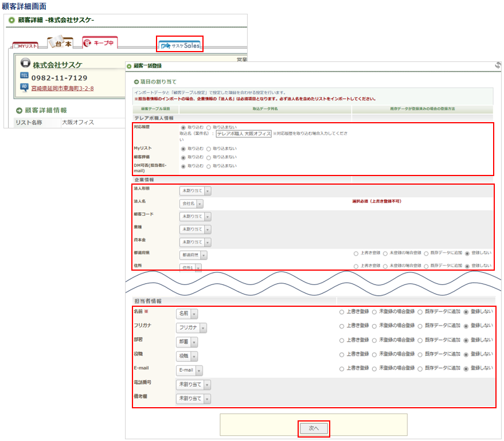Click the TEL icon beside 0982-11-7129
504x441 pixels.
(24, 76)
